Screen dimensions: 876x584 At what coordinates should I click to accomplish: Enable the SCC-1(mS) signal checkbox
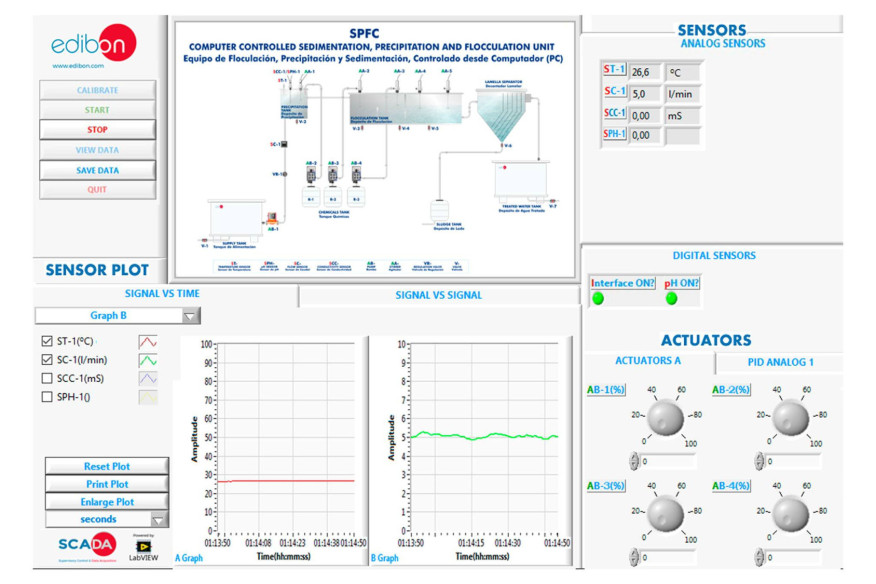coord(47,376)
